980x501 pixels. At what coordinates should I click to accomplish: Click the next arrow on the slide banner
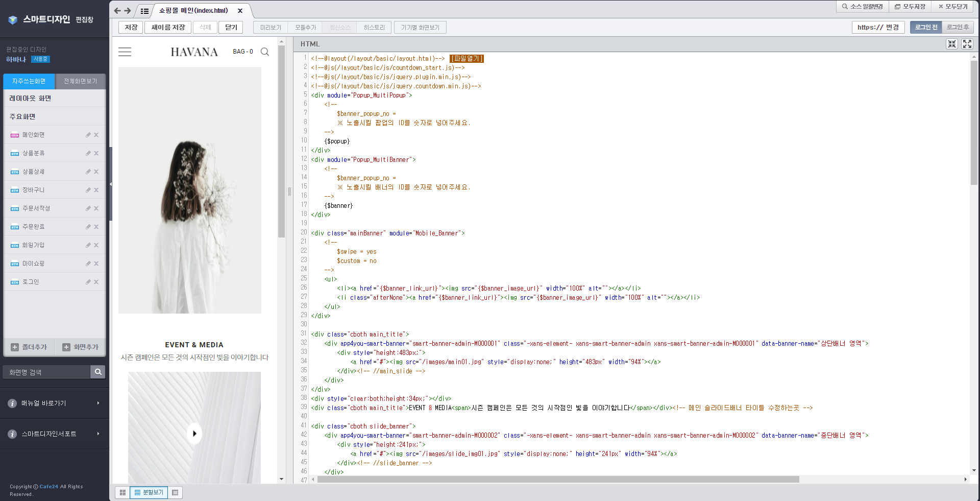(194, 434)
